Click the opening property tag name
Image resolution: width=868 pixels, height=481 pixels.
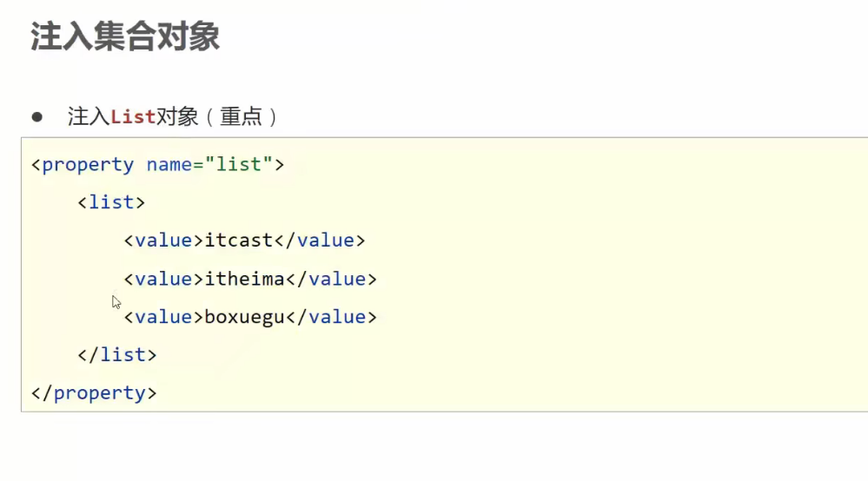click(87, 164)
